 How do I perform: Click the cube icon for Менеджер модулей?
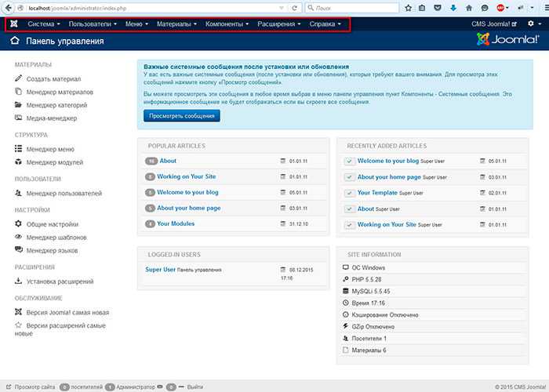(18, 162)
